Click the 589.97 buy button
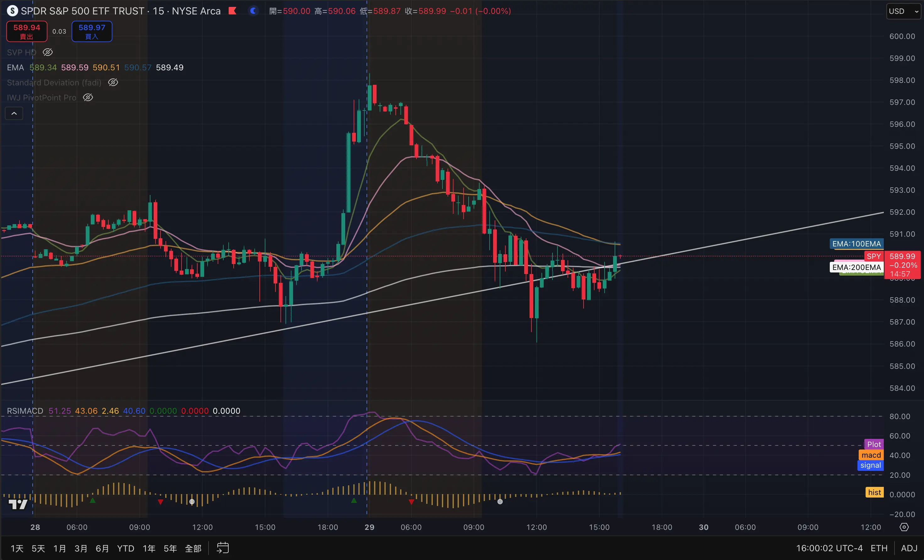The image size is (924, 560). pyautogui.click(x=92, y=31)
